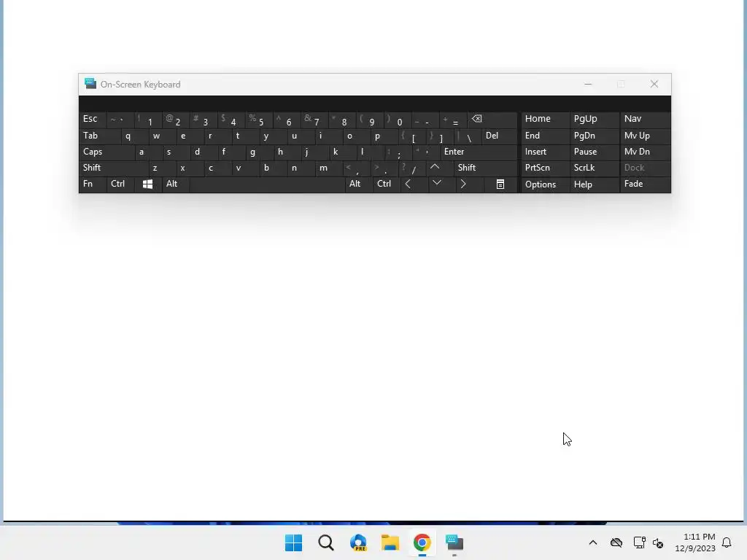Click the letter m key
Screen dimensions: 747x560
329,168
